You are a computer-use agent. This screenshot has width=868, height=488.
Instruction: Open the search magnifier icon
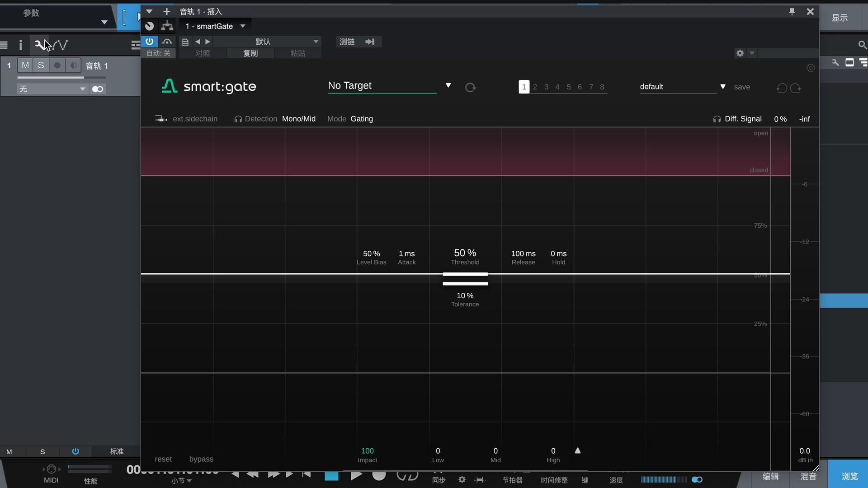click(x=862, y=45)
